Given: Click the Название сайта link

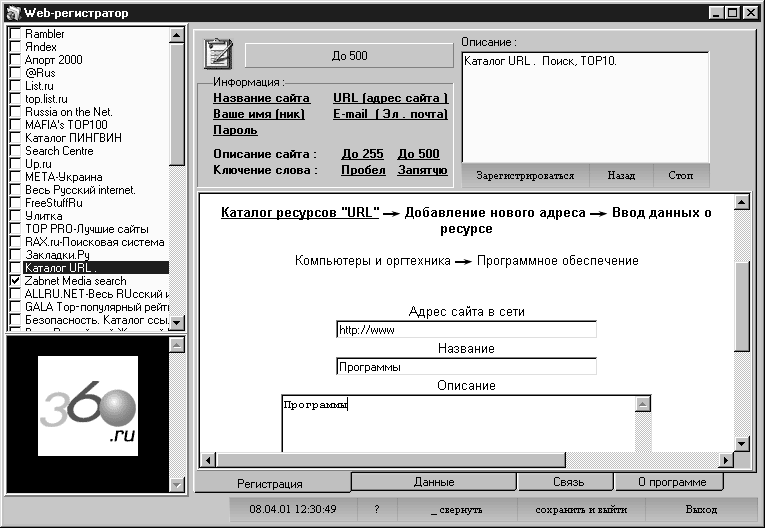Looking at the screenshot, I should coord(262,98).
